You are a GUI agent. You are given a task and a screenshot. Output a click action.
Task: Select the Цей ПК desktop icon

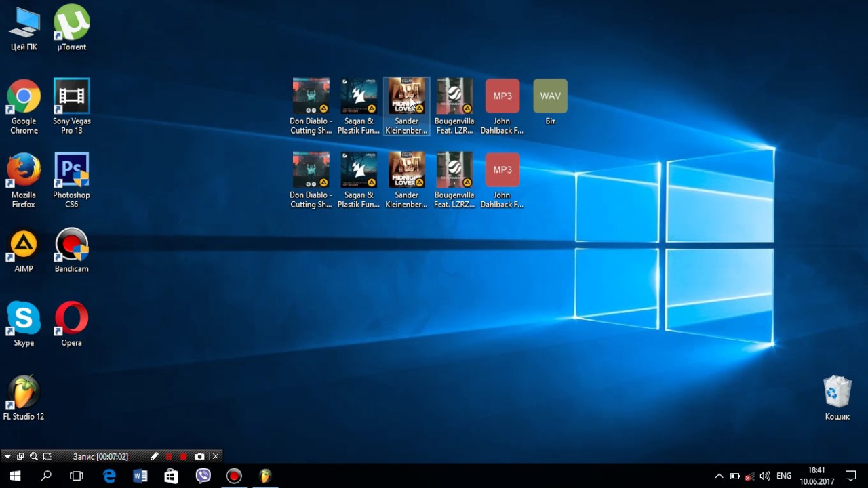pyautogui.click(x=24, y=28)
